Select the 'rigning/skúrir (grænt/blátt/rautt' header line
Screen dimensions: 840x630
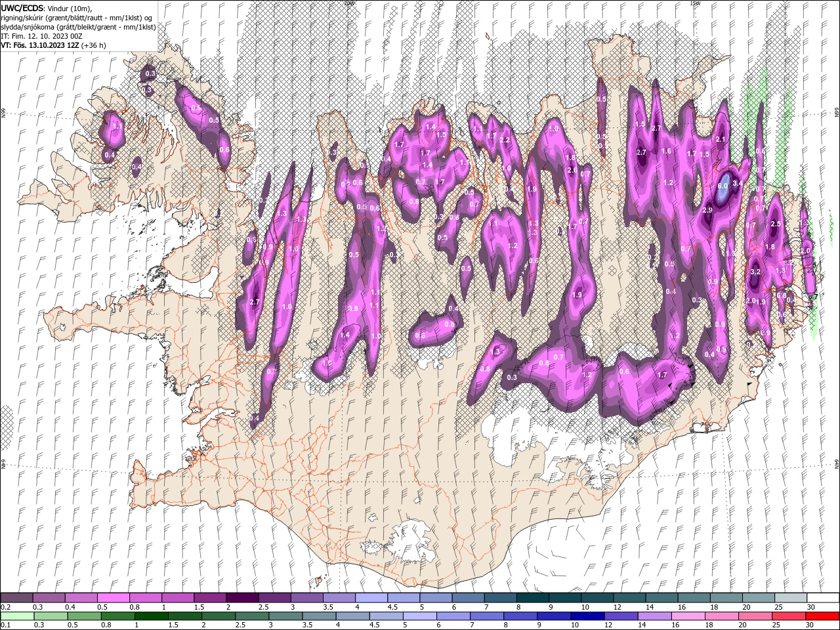(x=76, y=17)
